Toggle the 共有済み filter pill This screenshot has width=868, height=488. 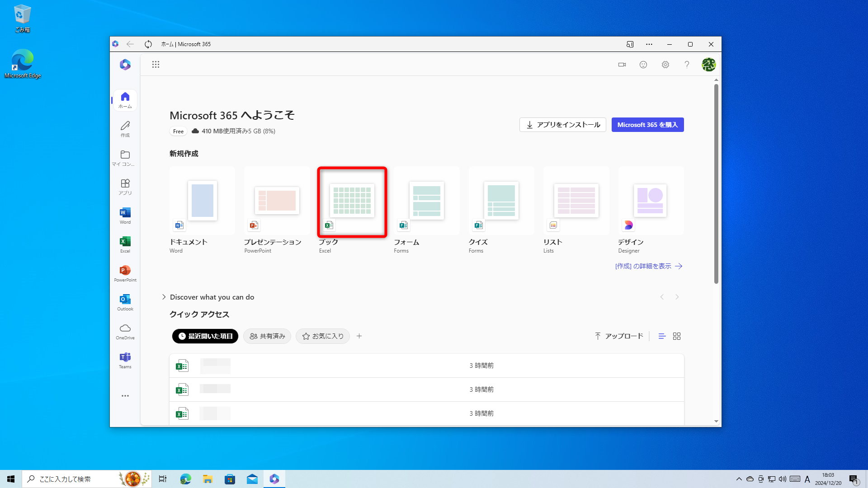pos(267,336)
